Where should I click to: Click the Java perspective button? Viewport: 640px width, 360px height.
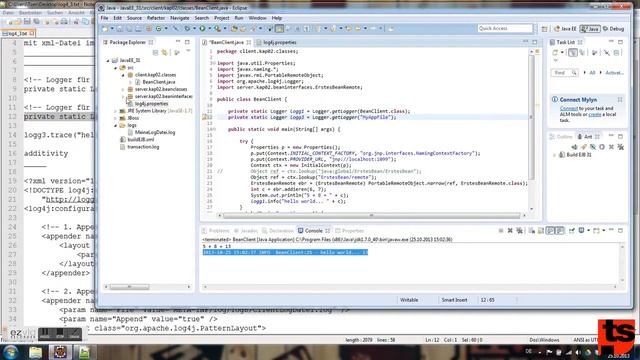point(590,29)
